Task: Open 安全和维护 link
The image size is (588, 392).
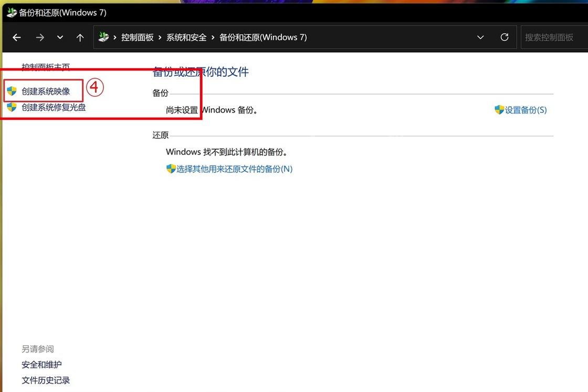Action: click(x=41, y=365)
